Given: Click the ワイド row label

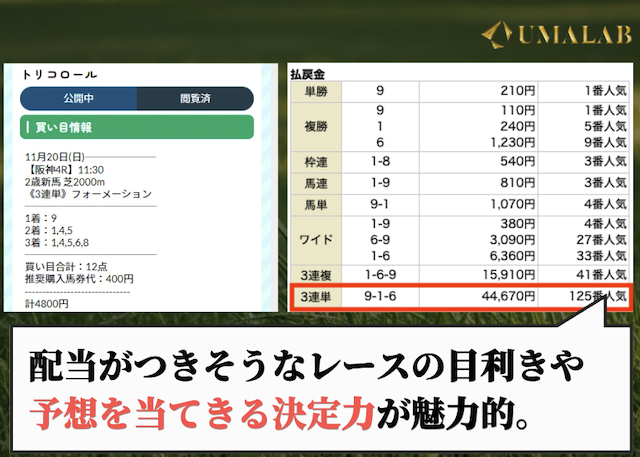Looking at the screenshot, I should (316, 240).
